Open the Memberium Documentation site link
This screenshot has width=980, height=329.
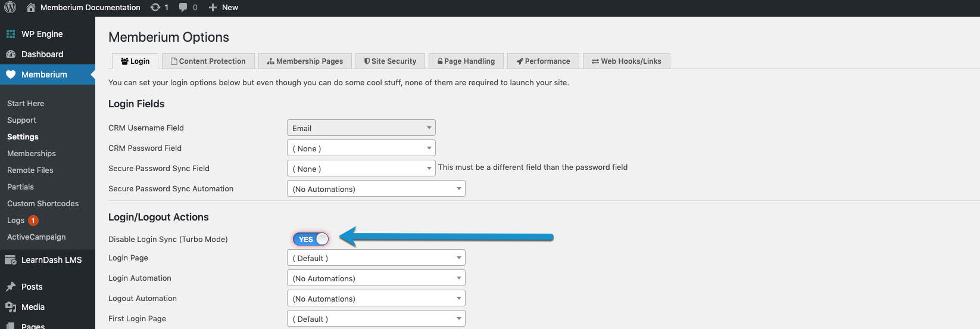(90, 7)
